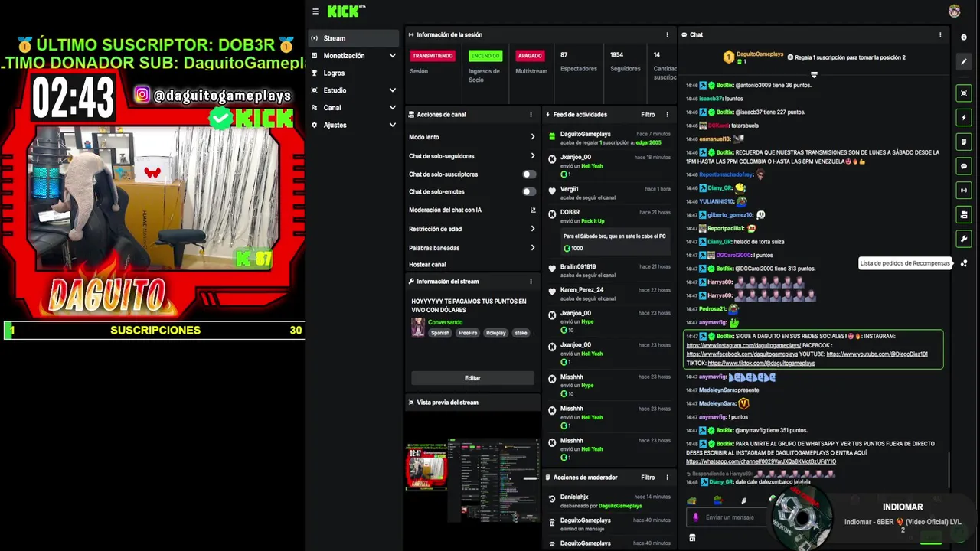Click the pencil edit icon in right sidebar
980x551 pixels.
pos(964,63)
